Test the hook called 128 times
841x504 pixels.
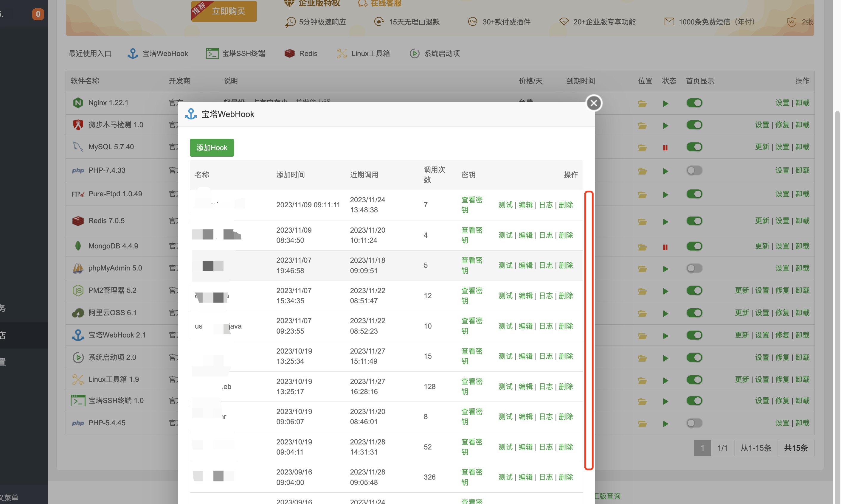click(x=505, y=387)
